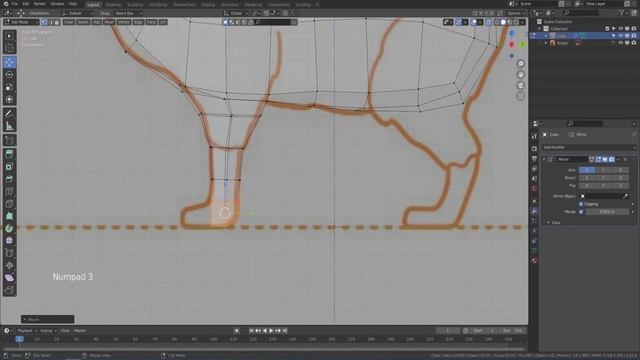This screenshot has width=640, height=360.
Task: Remove the Mirror modifier with X button
Action: click(x=625, y=159)
